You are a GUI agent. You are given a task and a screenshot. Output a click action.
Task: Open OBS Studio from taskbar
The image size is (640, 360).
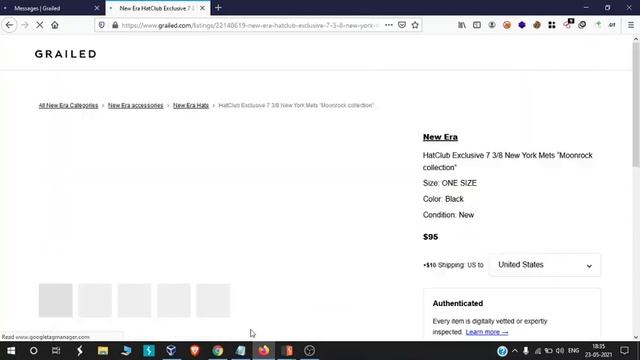309,351
